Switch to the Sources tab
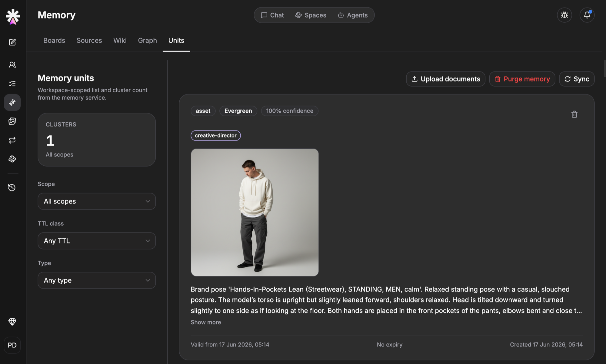 click(89, 41)
